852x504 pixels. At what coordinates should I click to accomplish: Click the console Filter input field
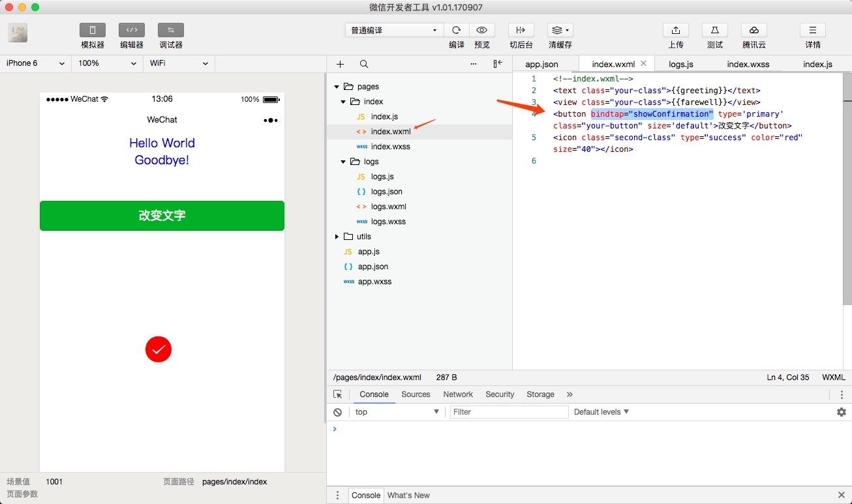point(509,412)
